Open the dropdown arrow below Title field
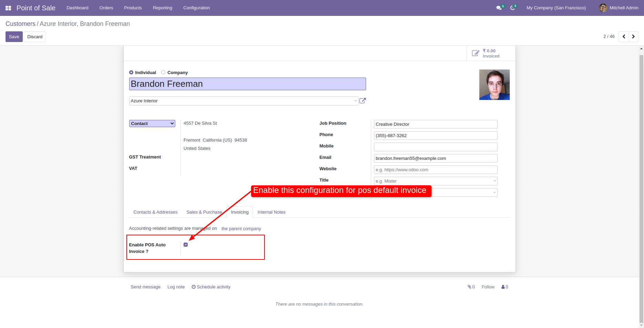This screenshot has height=328, width=644. click(x=495, y=192)
